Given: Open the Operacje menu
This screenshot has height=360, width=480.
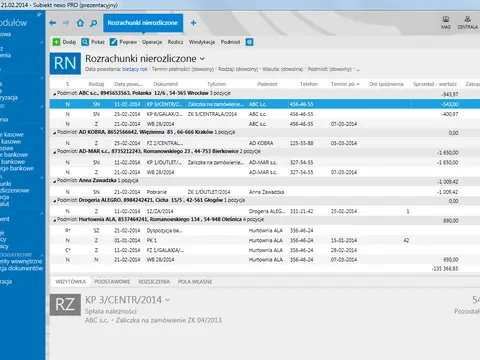Looking at the screenshot, I should (x=152, y=42).
